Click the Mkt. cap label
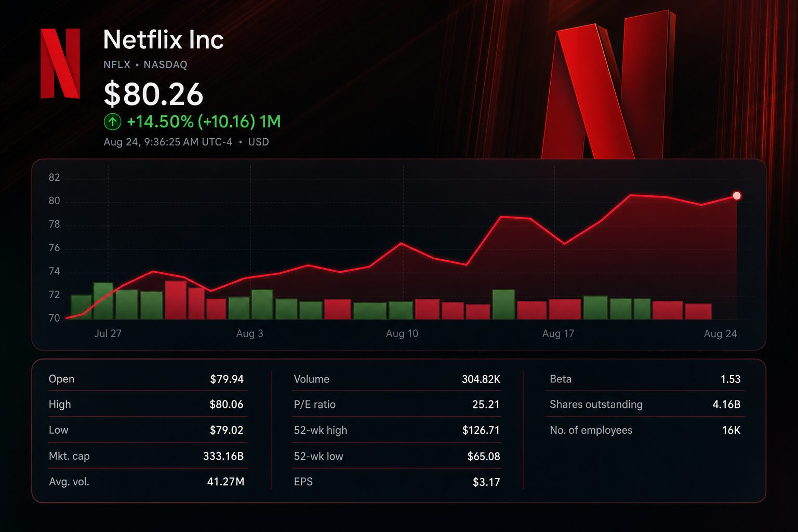 69,456
